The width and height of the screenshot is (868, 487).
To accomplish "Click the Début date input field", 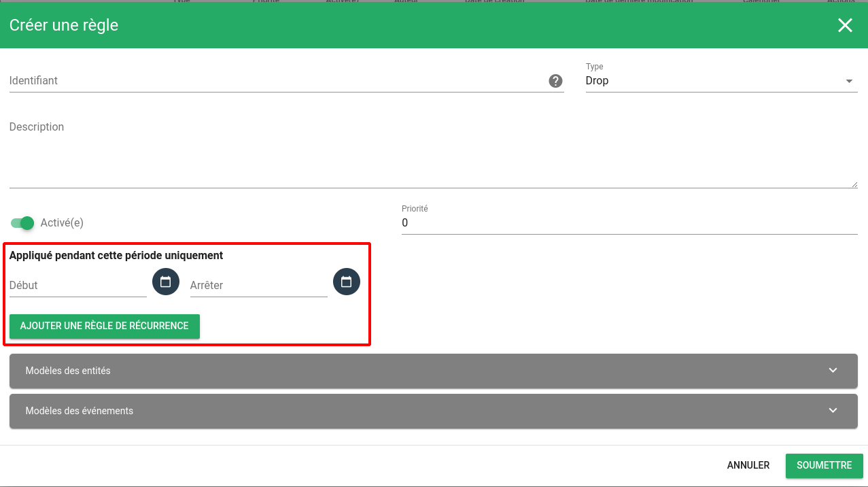I will 77,286.
